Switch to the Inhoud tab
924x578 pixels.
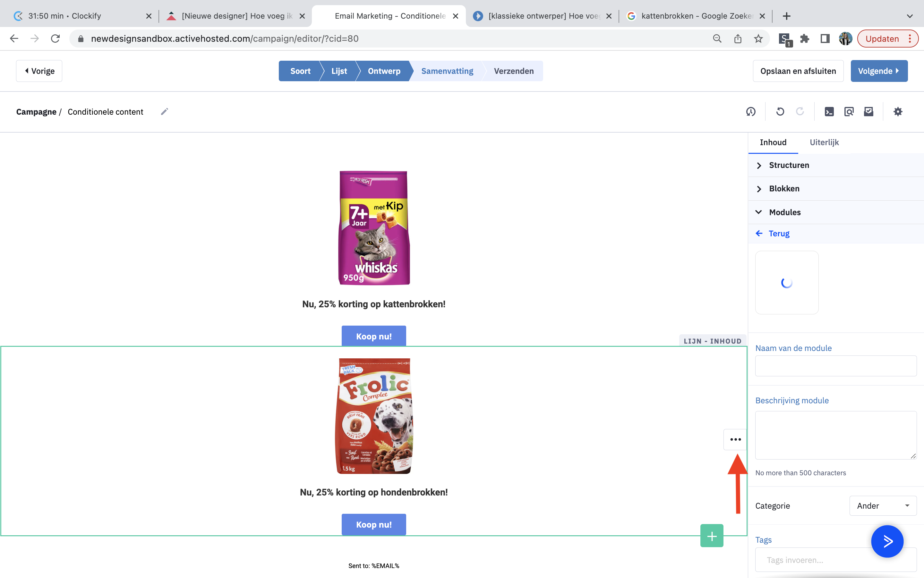coord(773,142)
